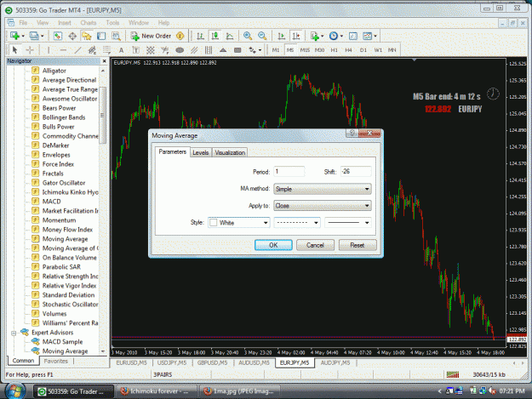532x399 pixels.
Task: Click the white color swatch in Style
Action: 214,222
